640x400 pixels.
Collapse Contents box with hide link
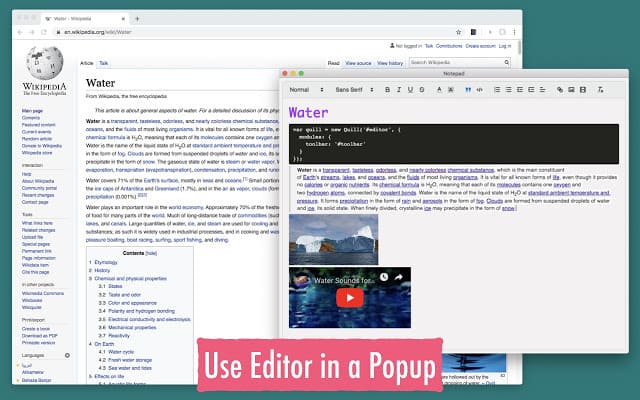pos(151,253)
